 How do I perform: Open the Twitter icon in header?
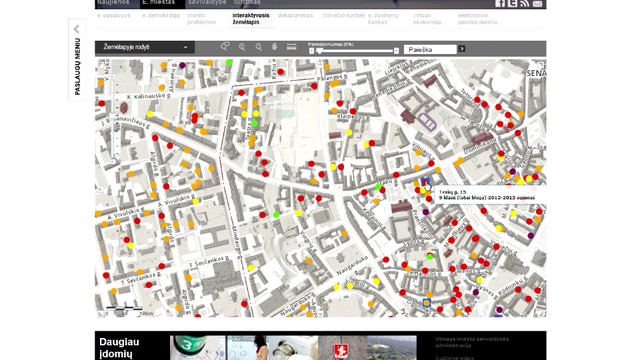(x=513, y=3)
